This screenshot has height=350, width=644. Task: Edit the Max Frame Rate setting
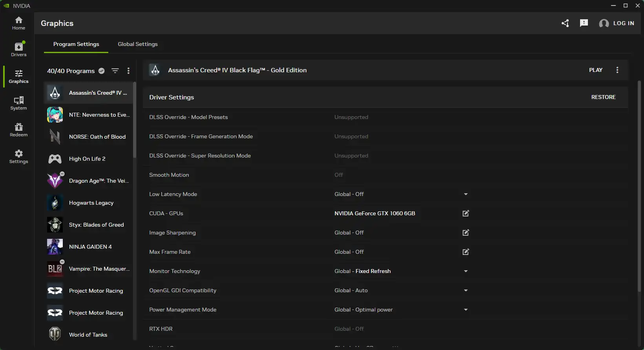coord(466,252)
